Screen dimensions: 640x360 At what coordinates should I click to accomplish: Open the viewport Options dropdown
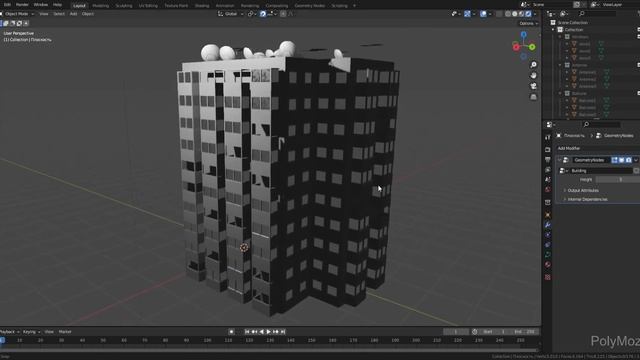[529, 23]
